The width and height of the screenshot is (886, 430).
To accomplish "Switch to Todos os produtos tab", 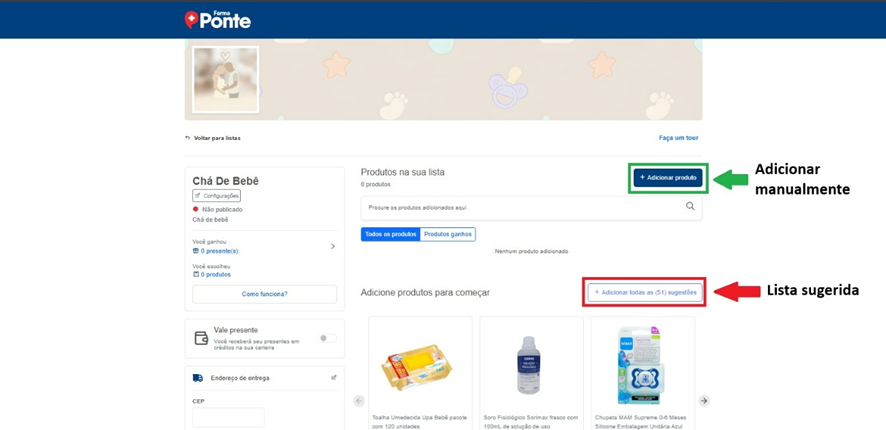I will pyautogui.click(x=390, y=234).
